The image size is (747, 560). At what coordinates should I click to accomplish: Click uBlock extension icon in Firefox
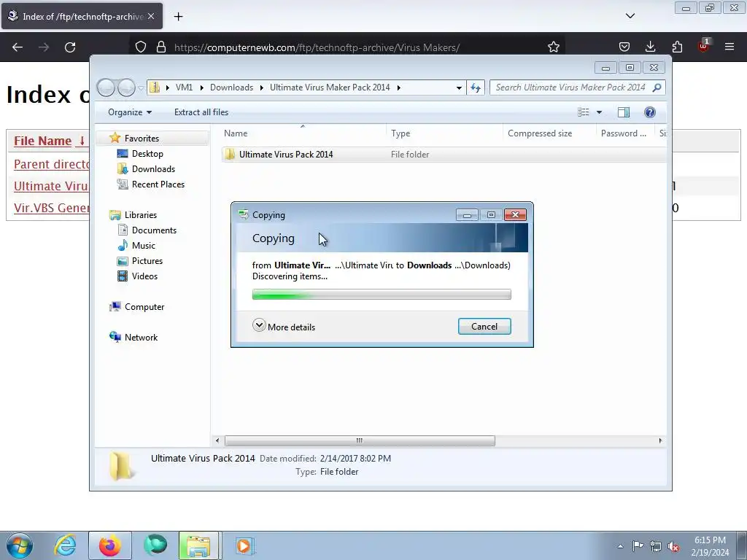[703, 46]
